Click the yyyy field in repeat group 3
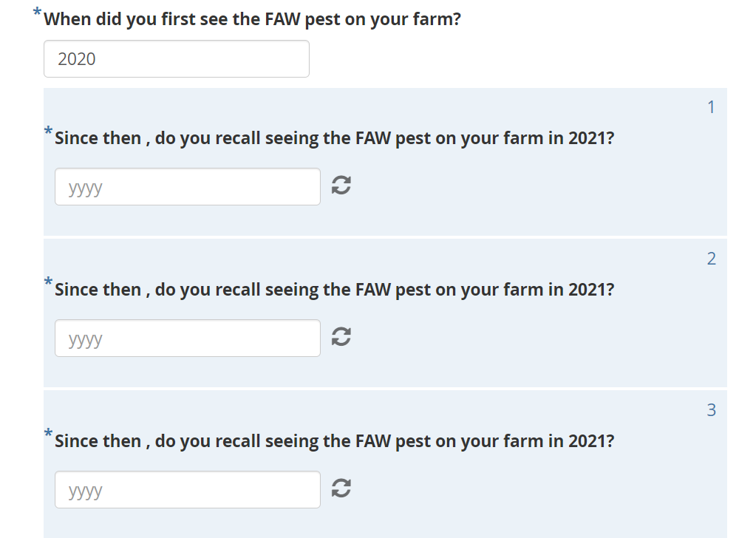 [188, 489]
